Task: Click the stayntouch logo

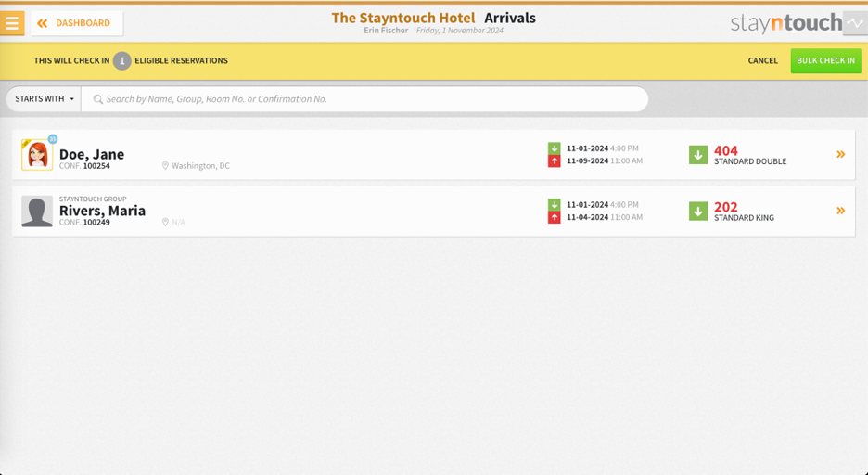Action: point(786,22)
